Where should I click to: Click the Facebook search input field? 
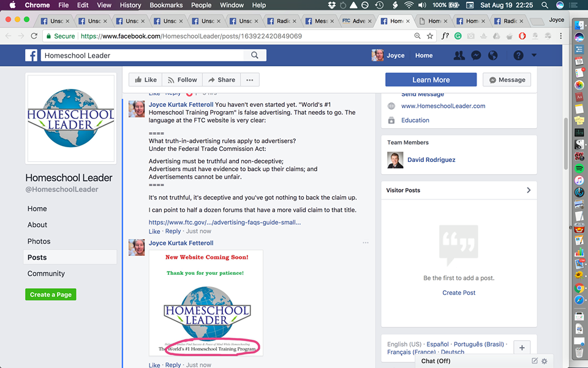(142, 55)
